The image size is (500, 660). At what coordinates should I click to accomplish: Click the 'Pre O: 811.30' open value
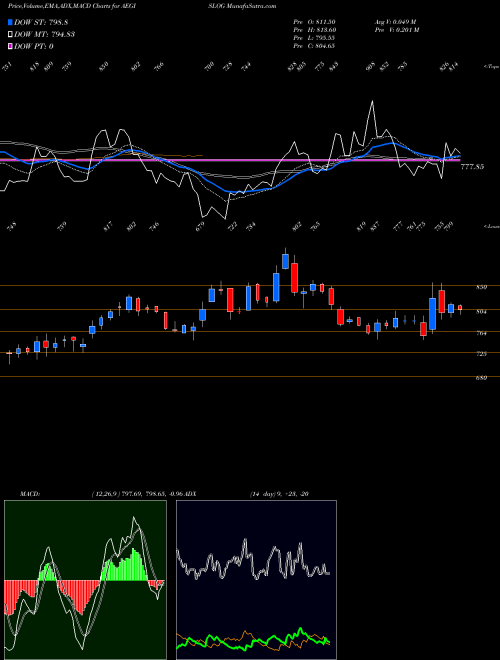tap(314, 22)
